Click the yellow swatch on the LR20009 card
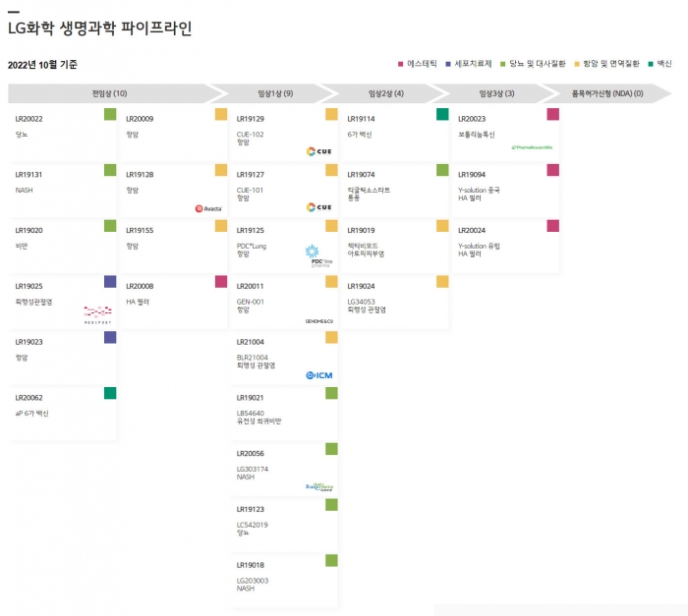 click(x=221, y=114)
